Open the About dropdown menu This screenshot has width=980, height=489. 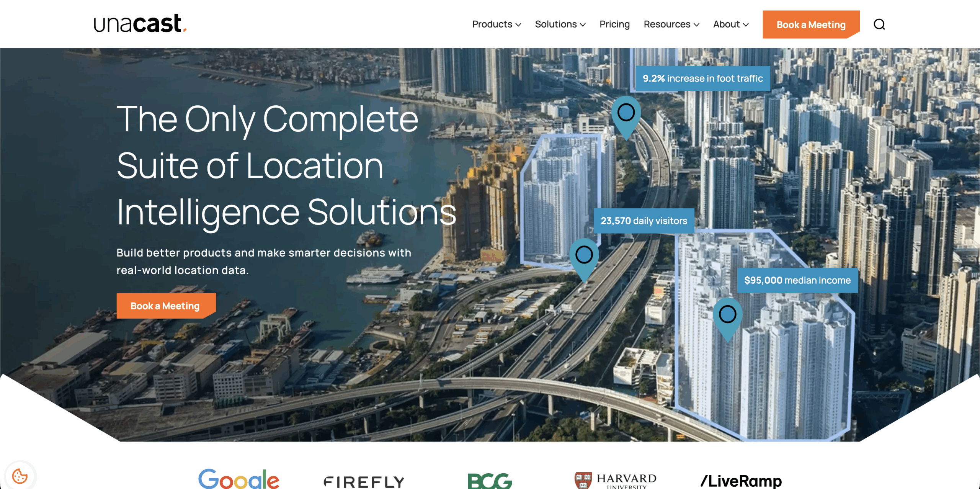click(731, 25)
